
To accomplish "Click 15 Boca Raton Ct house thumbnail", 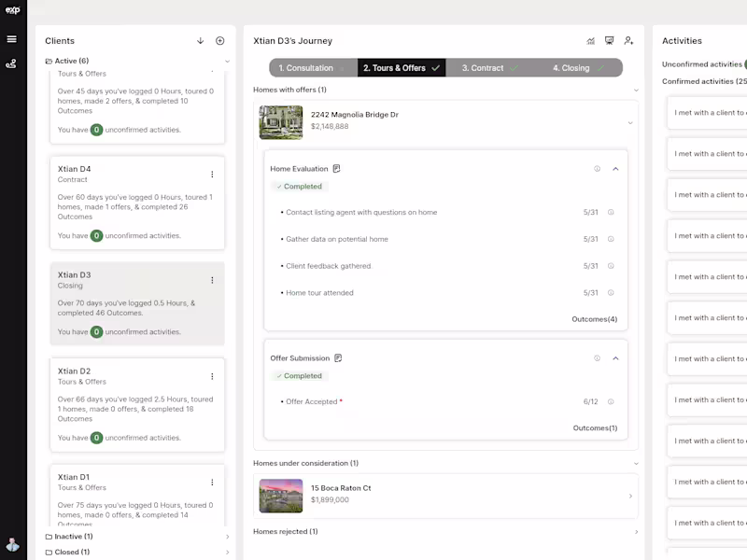I will (x=281, y=496).
